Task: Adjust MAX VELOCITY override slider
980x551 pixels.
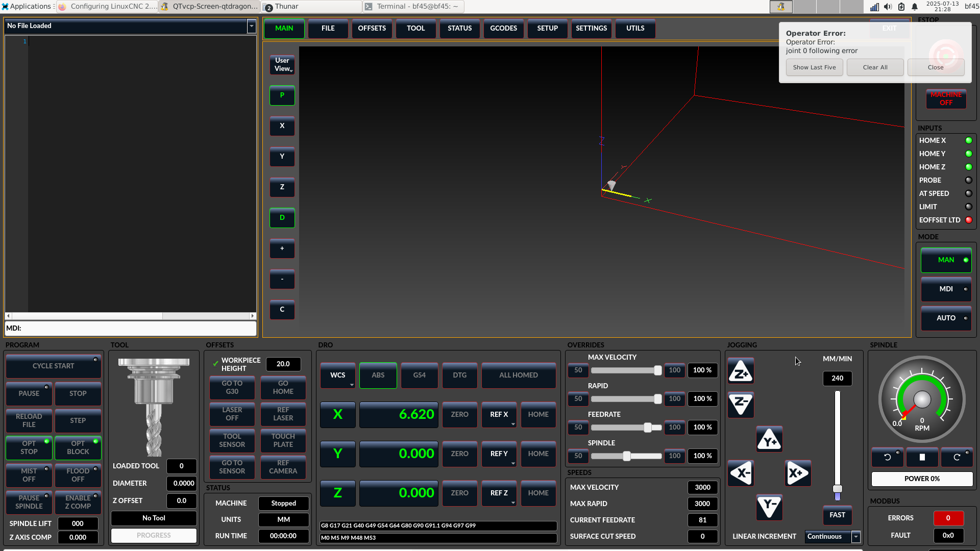Action: point(626,370)
